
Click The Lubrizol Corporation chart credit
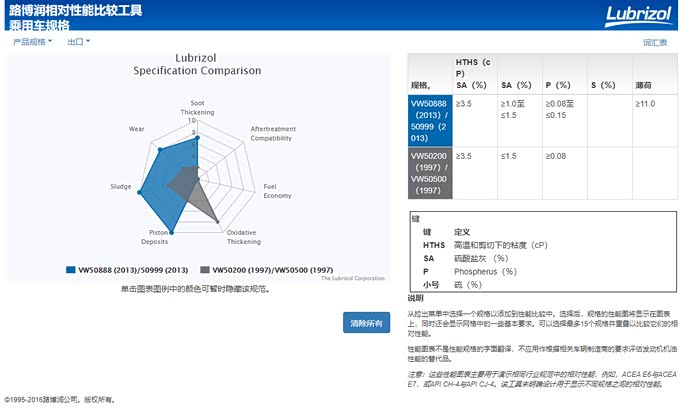click(353, 278)
